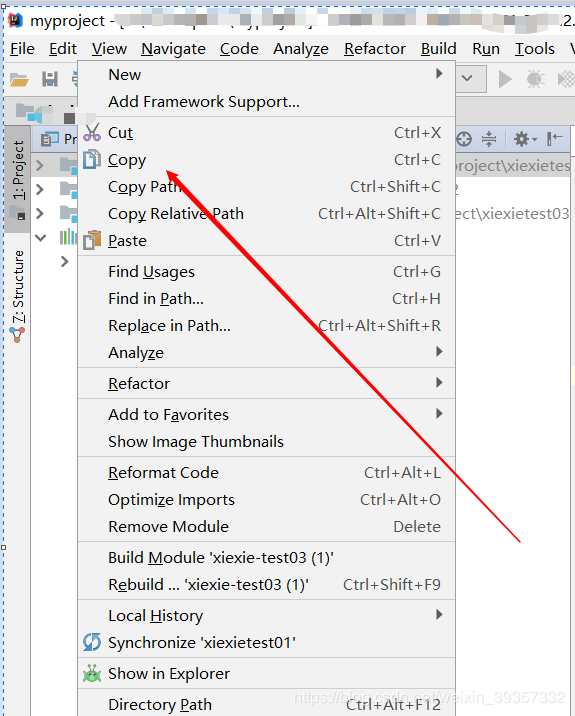Click the Hide panel icon
Screen dimensions: 575x716
[554, 138]
